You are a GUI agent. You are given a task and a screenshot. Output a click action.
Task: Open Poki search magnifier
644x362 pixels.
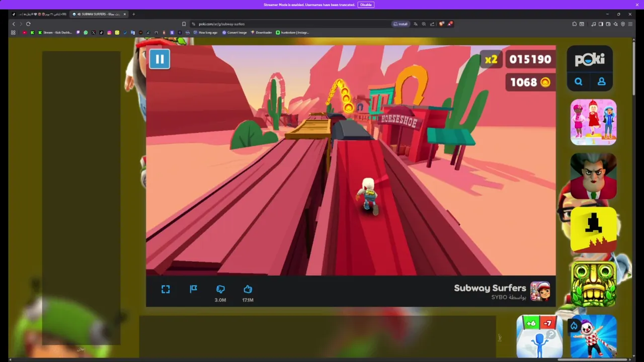coord(579,81)
